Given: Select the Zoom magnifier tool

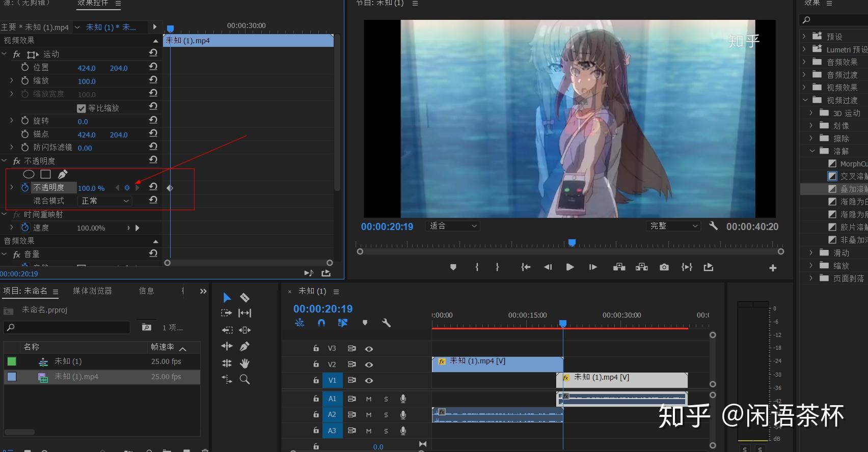Looking at the screenshot, I should coord(245,379).
